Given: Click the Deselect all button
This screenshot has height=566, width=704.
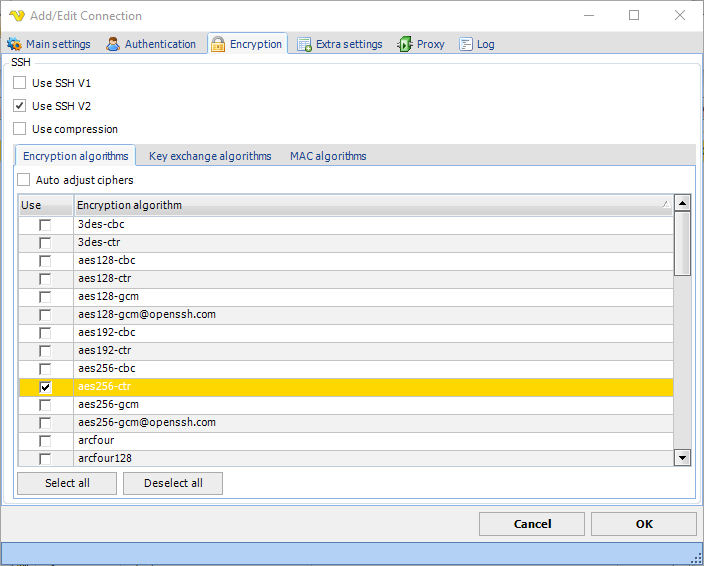Looking at the screenshot, I should pyautogui.click(x=173, y=483).
